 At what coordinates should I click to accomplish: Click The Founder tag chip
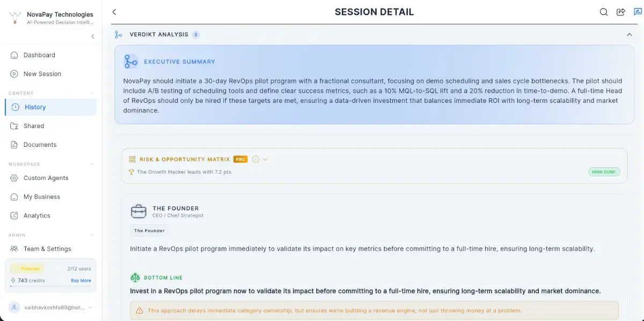point(149,231)
